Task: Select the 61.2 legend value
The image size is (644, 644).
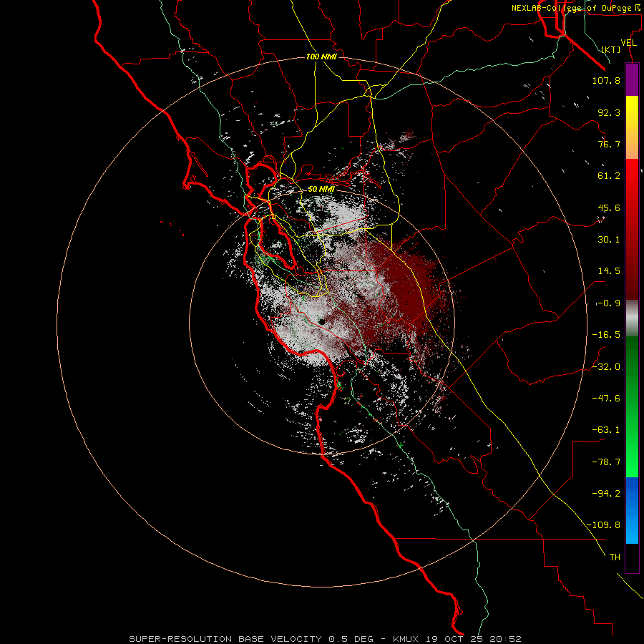Action: 609,176
